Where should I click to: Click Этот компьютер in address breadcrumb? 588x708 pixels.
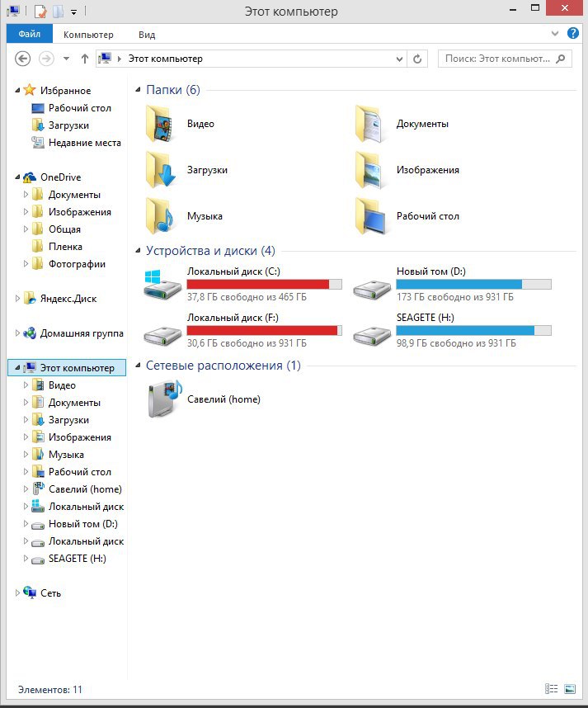(165, 59)
